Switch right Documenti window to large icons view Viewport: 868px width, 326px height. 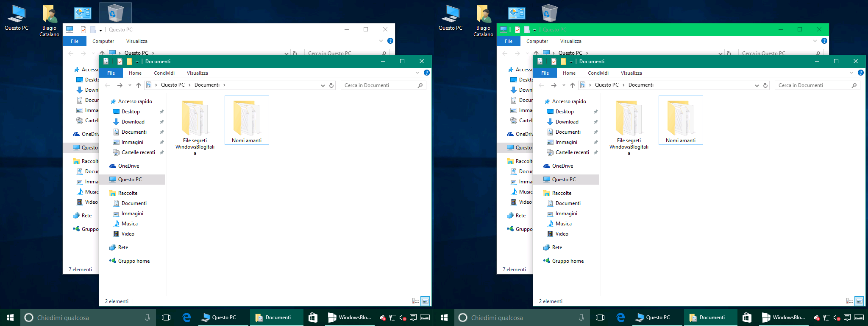coord(859,301)
